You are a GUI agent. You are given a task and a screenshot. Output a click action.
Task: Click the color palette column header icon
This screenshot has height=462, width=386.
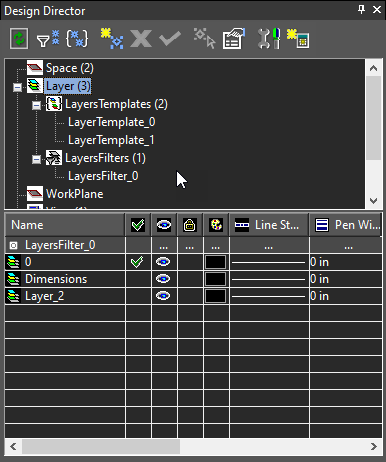(216, 225)
